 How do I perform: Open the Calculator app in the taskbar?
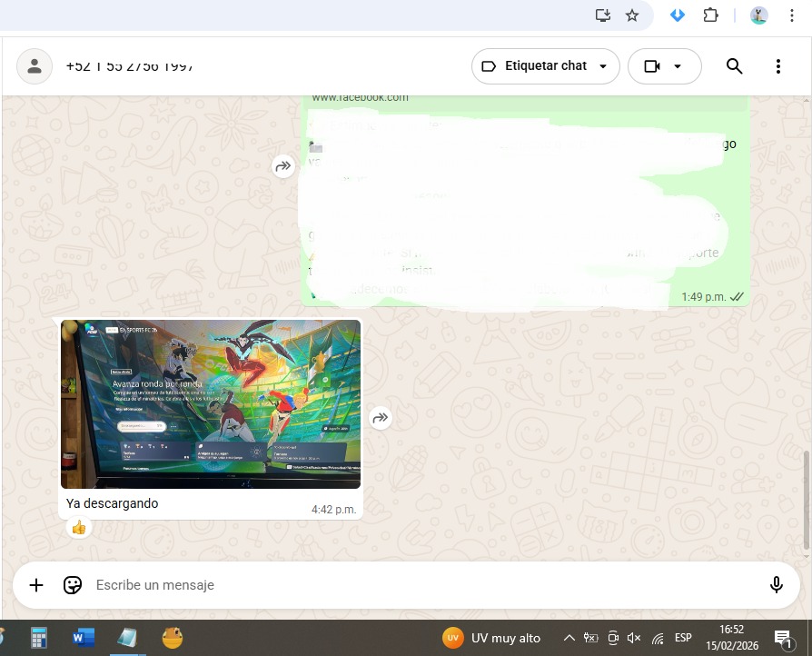39,638
